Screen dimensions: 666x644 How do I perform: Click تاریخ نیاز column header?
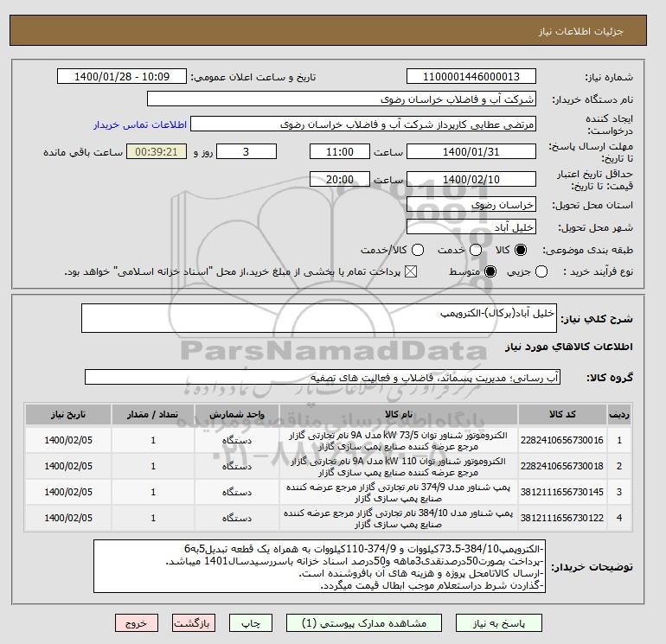tap(68, 414)
